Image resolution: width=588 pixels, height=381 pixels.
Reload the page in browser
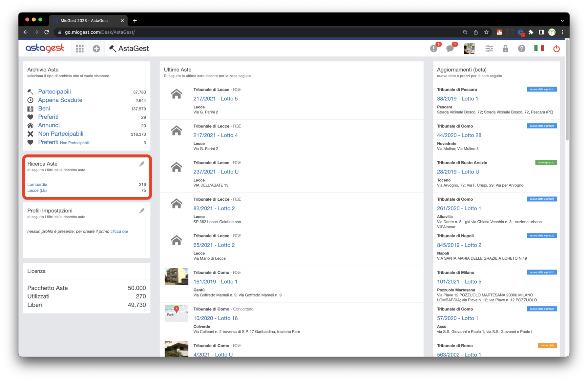point(47,32)
